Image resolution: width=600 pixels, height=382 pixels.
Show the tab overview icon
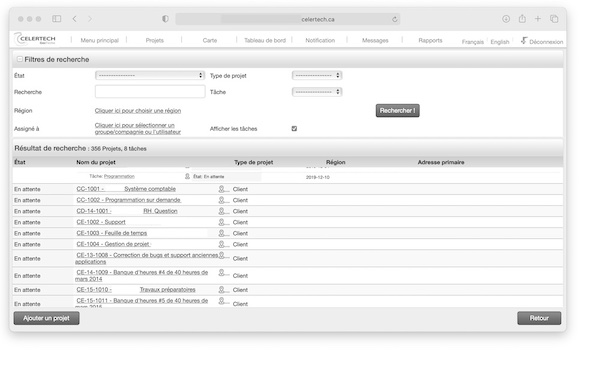(554, 19)
